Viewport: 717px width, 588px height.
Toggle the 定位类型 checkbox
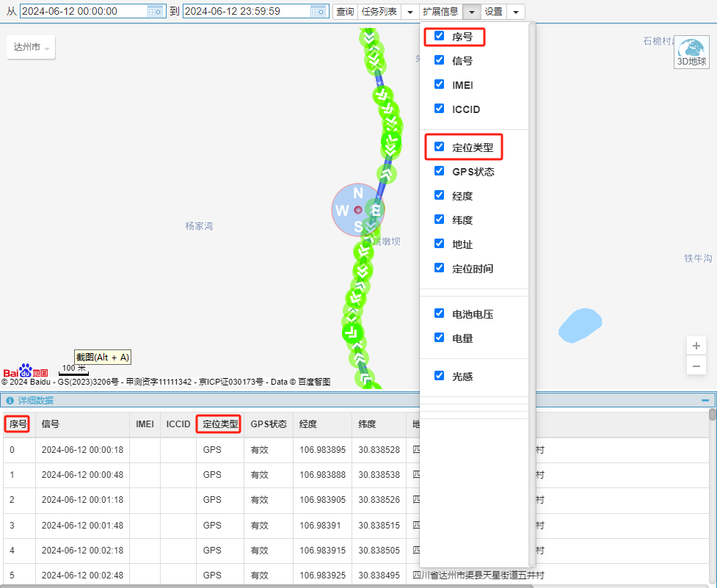pyautogui.click(x=440, y=147)
